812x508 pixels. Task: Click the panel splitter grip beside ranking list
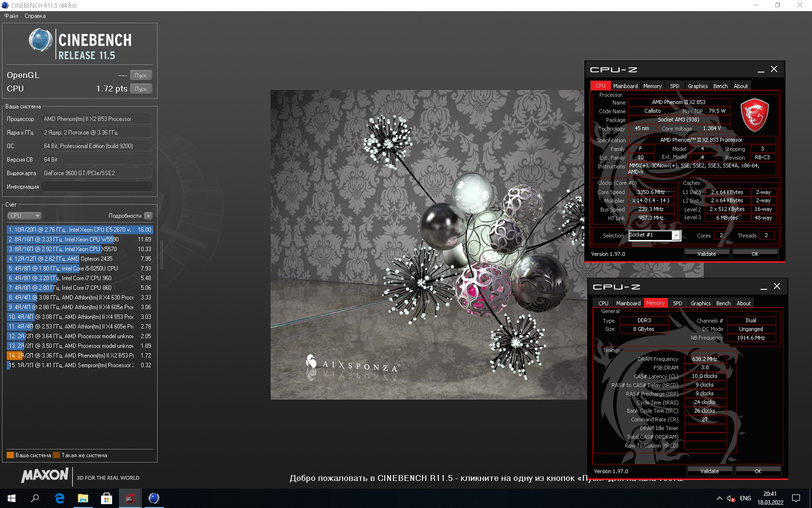pos(161,255)
